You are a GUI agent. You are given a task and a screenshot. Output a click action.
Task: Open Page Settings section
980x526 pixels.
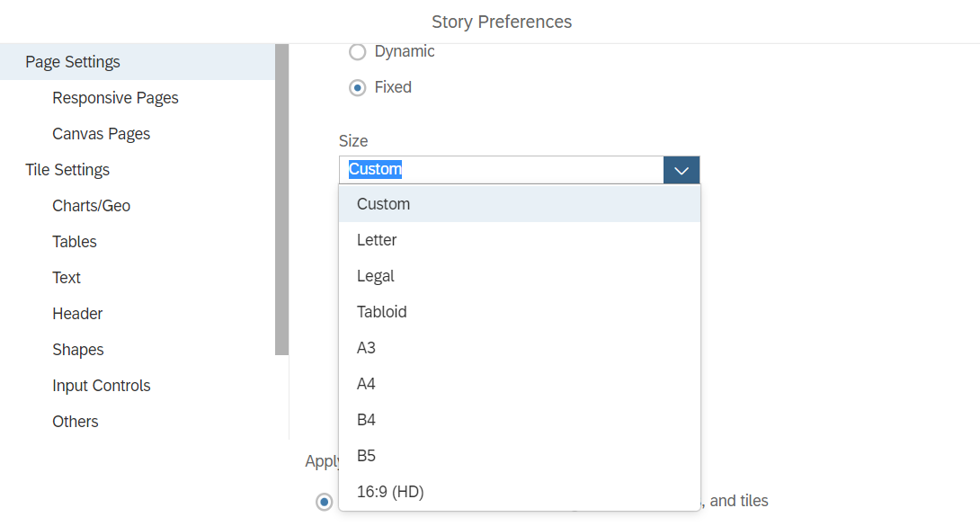(x=73, y=62)
